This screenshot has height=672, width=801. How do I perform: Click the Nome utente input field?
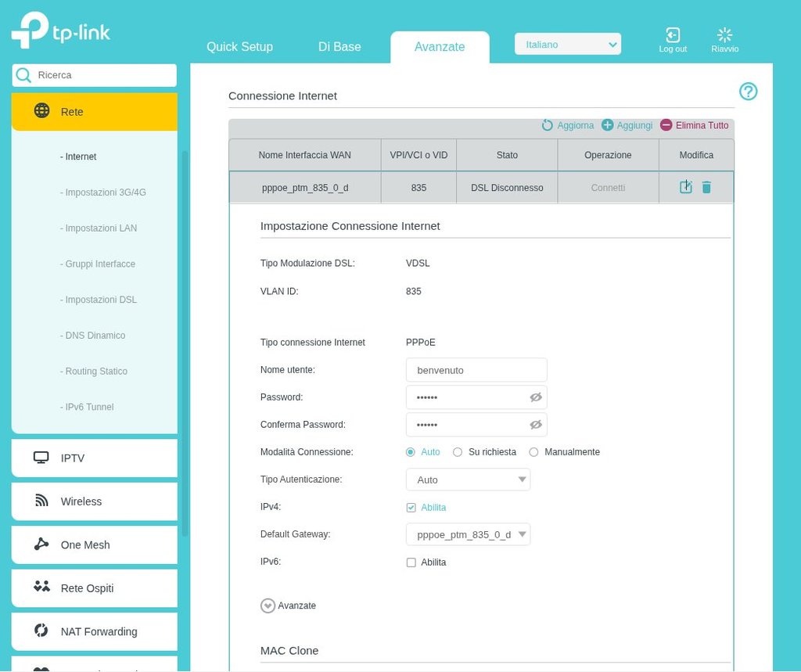[476, 370]
